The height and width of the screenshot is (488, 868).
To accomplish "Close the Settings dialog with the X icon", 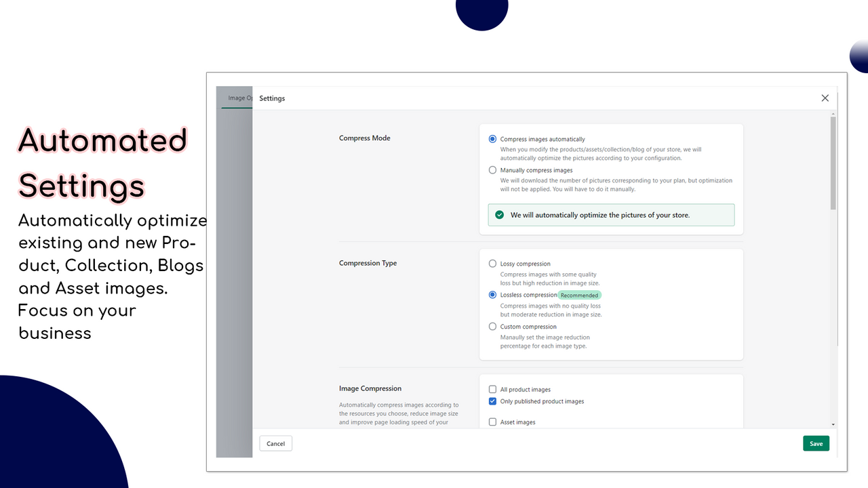I will click(825, 98).
